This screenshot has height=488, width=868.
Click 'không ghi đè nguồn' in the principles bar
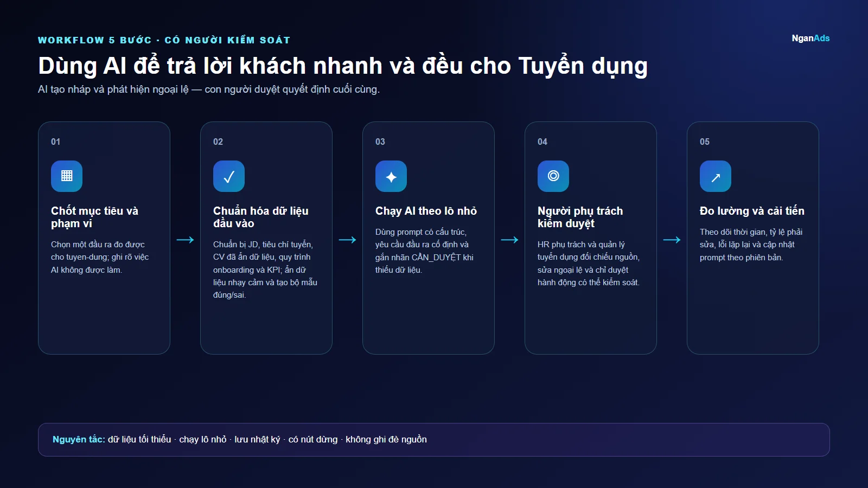(x=386, y=439)
